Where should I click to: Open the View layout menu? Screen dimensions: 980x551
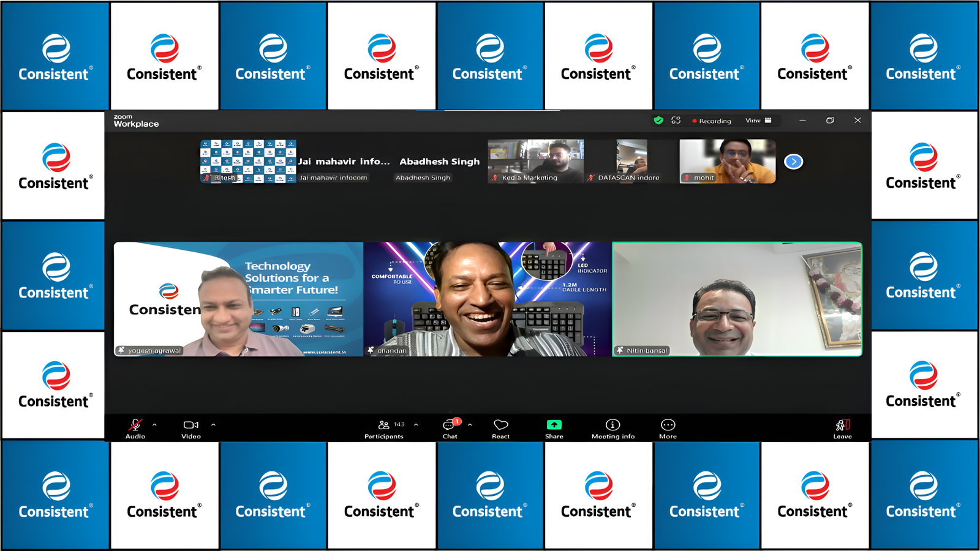click(x=758, y=121)
